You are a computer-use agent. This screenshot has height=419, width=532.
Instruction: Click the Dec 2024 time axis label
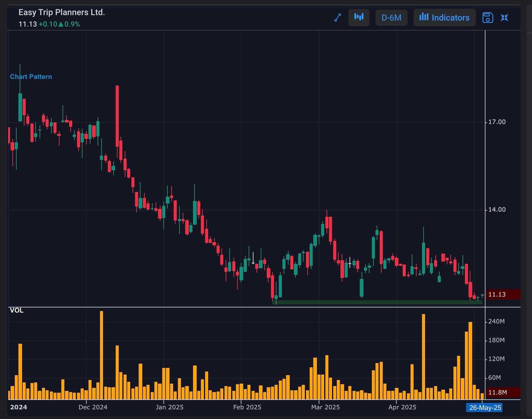[93, 407]
